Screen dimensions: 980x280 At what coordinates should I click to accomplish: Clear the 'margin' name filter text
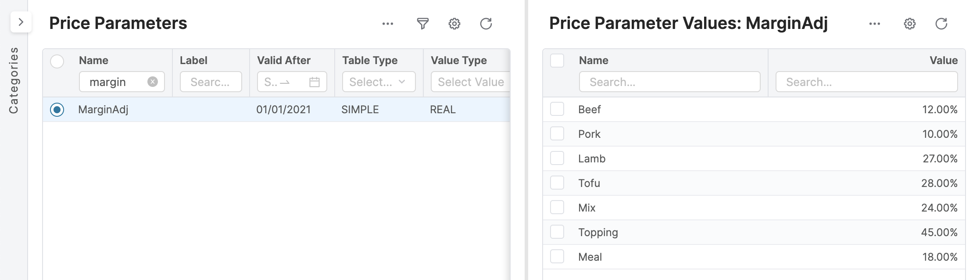click(x=152, y=82)
